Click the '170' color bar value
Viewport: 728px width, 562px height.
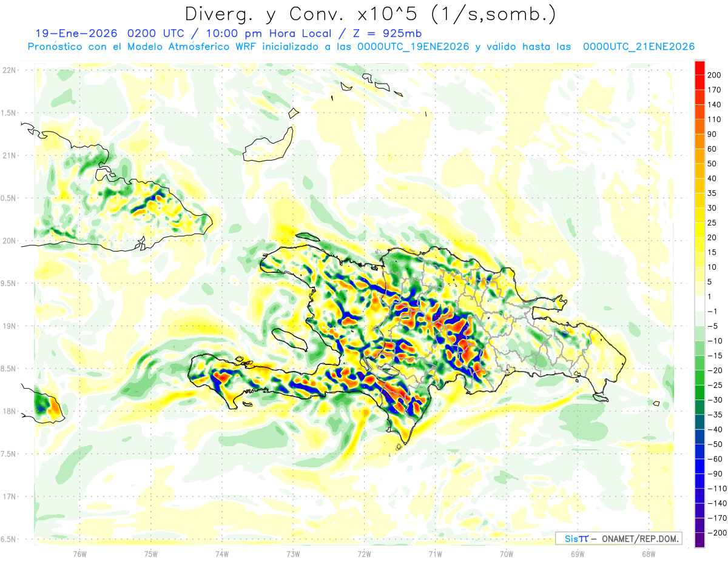click(715, 90)
